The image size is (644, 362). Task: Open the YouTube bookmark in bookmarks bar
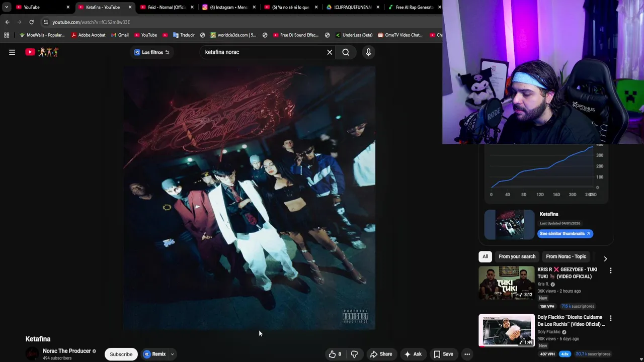[x=145, y=35]
